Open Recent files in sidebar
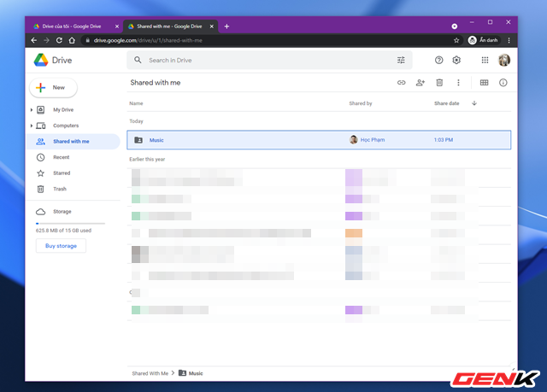 click(x=61, y=157)
